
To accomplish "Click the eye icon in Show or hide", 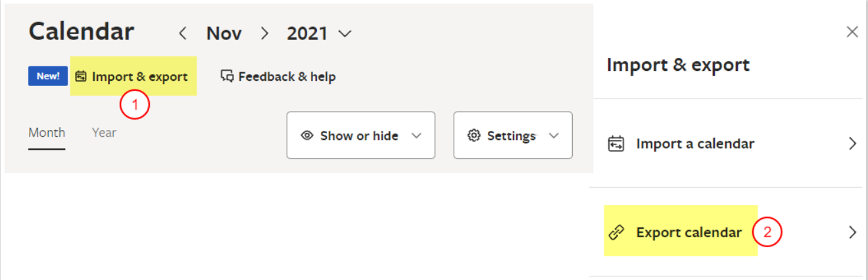I will click(x=306, y=136).
